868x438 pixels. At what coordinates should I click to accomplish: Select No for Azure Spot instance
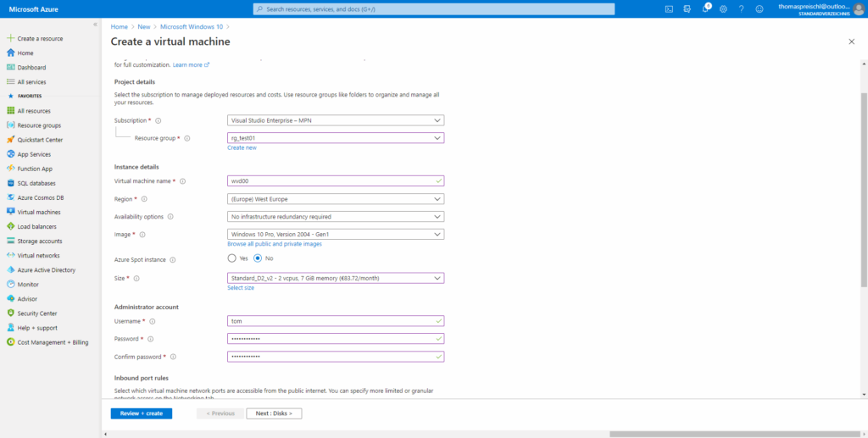pos(258,258)
